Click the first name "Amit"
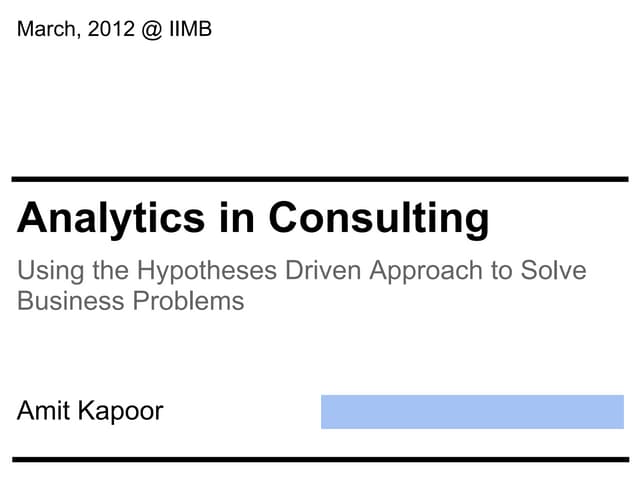The image size is (640, 480). point(44,411)
